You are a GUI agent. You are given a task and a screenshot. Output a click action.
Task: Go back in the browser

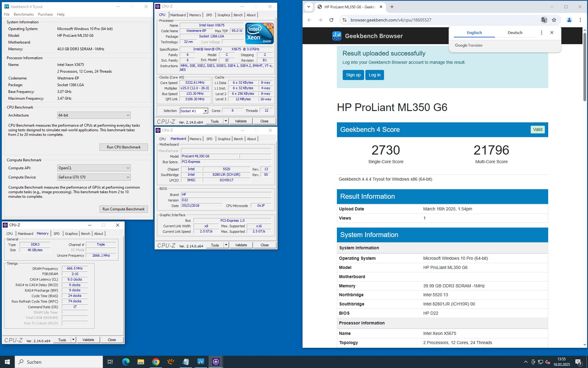tap(309, 20)
